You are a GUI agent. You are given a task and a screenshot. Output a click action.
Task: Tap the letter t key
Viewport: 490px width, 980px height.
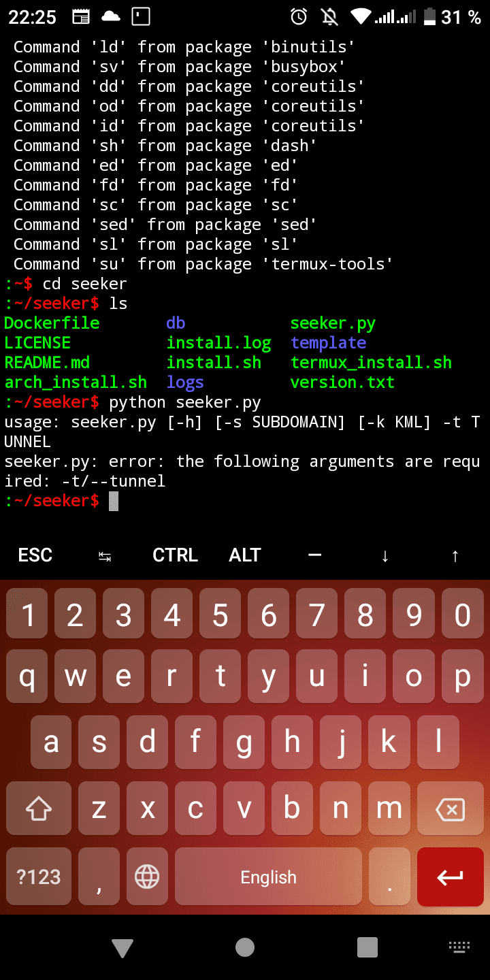click(x=220, y=676)
